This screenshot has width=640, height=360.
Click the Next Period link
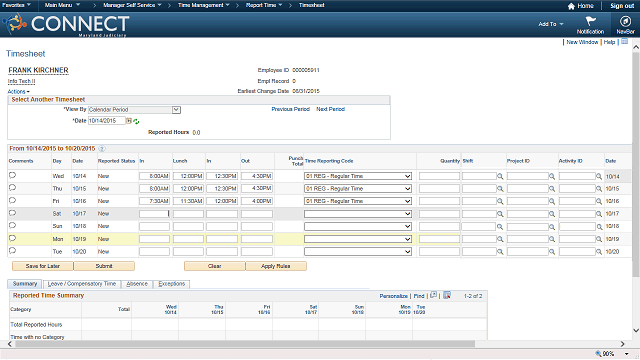(x=330, y=109)
